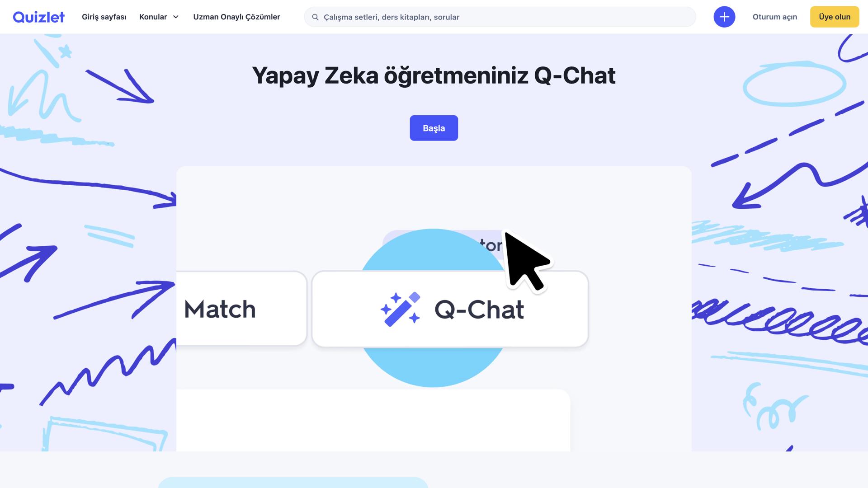868x488 pixels.
Task: Click the blue circle illustration behind Q-Chat
Action: 434,366
